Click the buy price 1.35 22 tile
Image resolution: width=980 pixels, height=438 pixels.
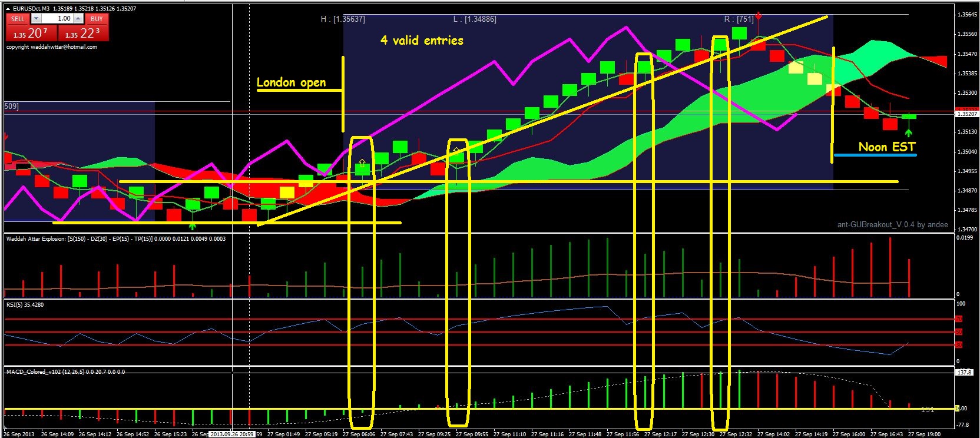[83, 34]
